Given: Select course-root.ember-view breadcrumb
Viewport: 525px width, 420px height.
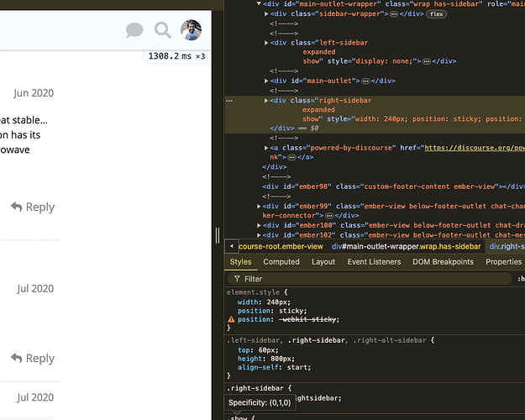Looking at the screenshot, I should (x=281, y=247).
